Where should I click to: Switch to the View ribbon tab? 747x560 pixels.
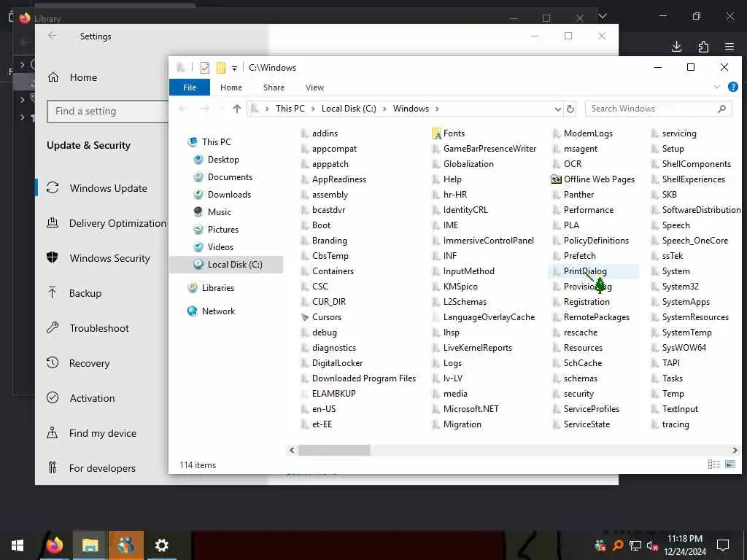point(314,87)
